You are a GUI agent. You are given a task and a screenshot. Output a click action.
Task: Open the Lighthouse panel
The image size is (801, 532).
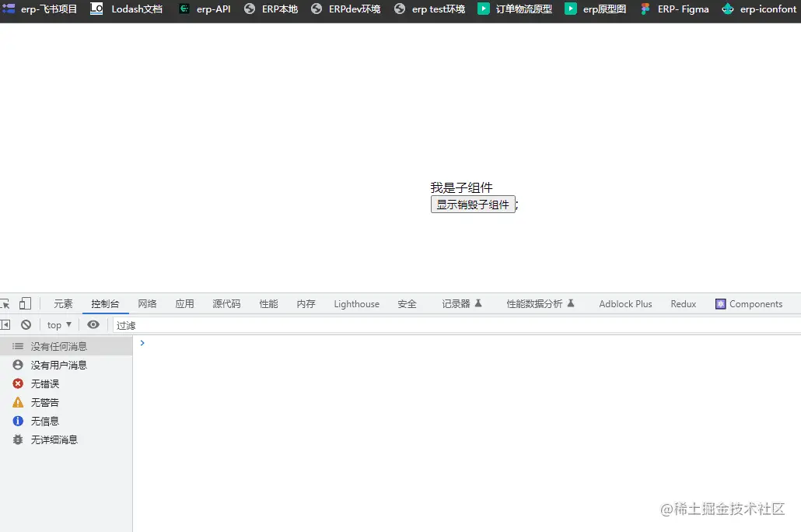pos(356,303)
